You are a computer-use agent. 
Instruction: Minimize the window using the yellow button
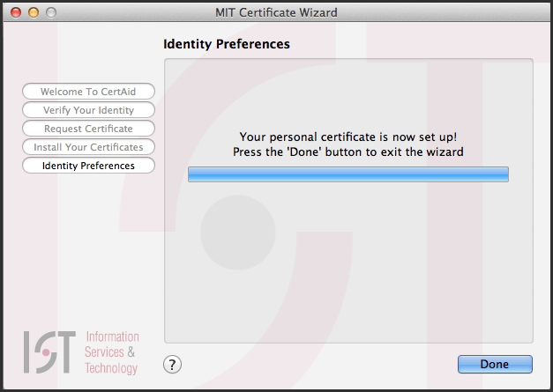point(33,12)
